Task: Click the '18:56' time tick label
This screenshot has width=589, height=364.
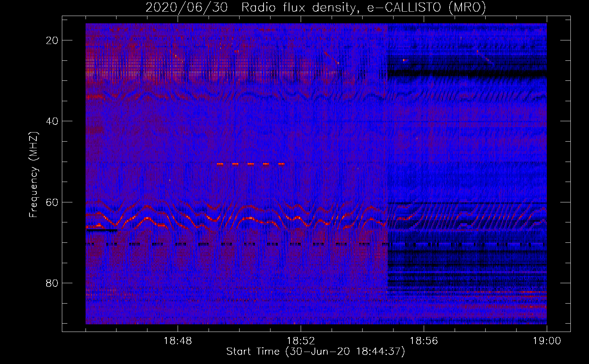Action: pyautogui.click(x=424, y=341)
